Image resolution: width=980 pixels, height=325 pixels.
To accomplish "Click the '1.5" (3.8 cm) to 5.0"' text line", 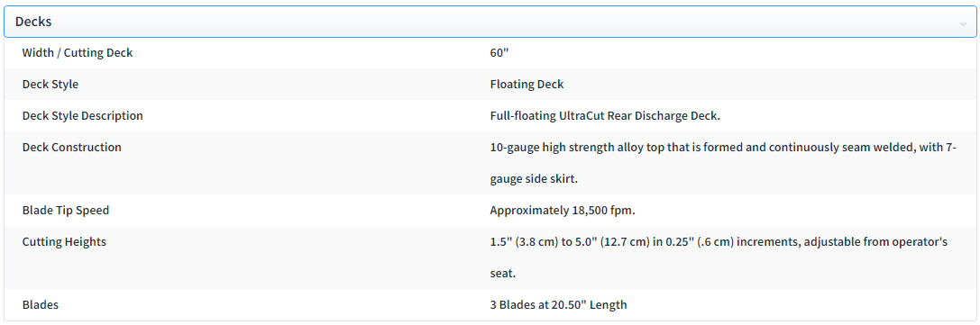I will click(719, 242).
